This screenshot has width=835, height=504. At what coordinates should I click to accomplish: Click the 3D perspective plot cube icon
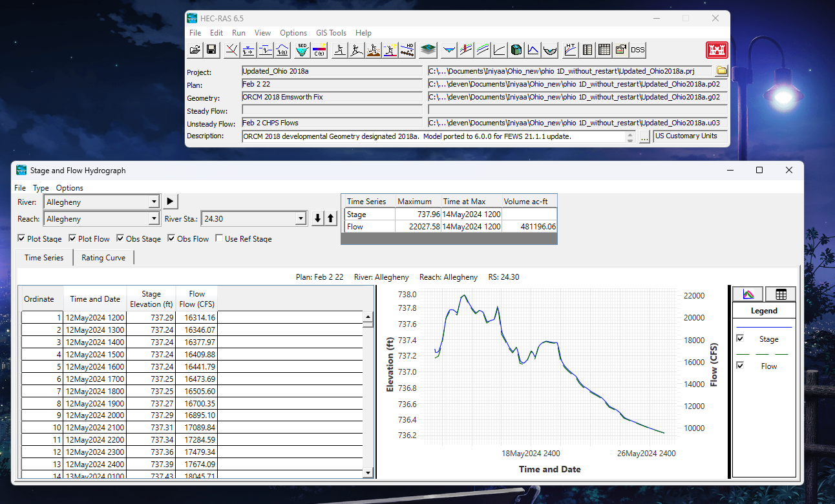(516, 50)
